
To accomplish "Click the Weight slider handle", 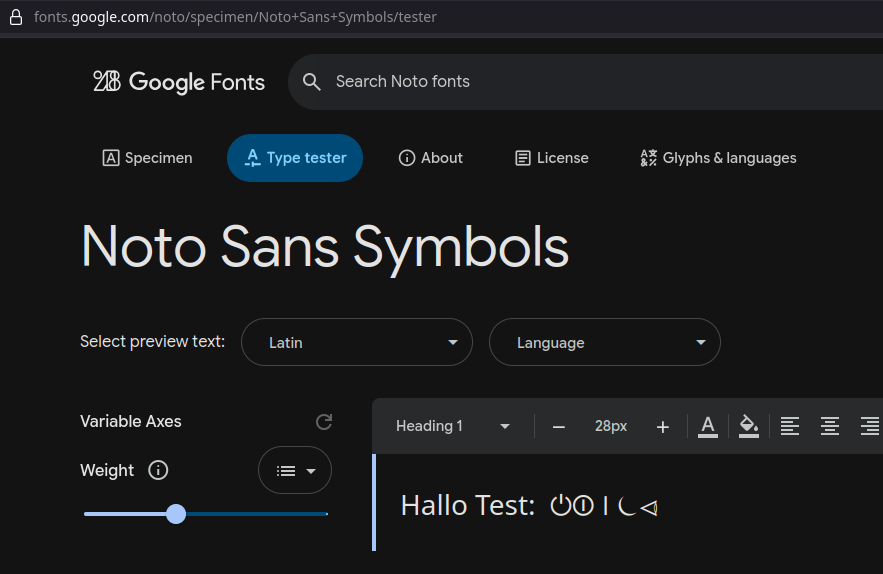I will [x=176, y=514].
